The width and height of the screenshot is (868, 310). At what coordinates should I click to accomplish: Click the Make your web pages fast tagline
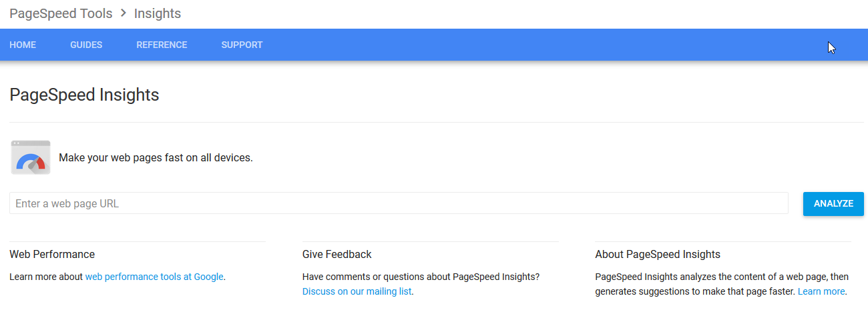(156, 158)
